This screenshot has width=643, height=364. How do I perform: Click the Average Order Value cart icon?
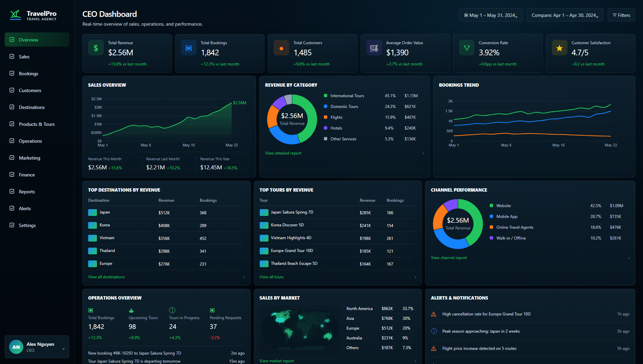point(374,48)
